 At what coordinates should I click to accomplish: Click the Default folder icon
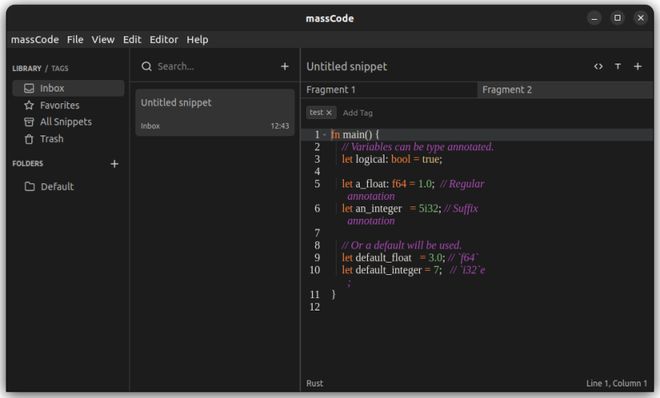[x=29, y=186]
